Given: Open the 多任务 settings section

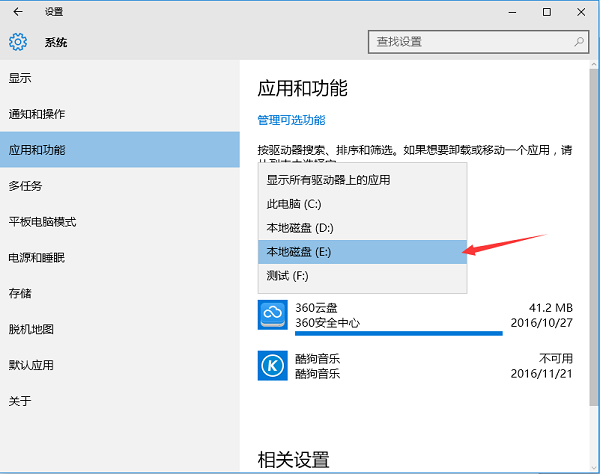Looking at the screenshot, I should point(25,186).
